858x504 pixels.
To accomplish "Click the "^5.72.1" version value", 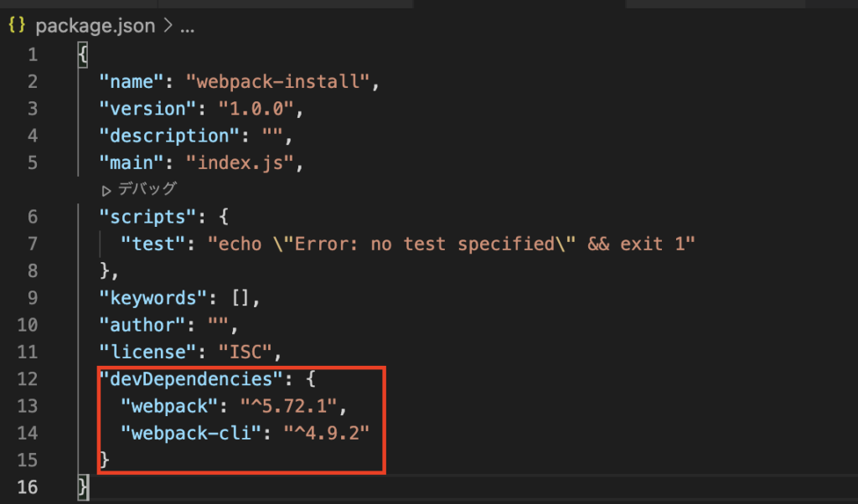I will coord(288,407).
